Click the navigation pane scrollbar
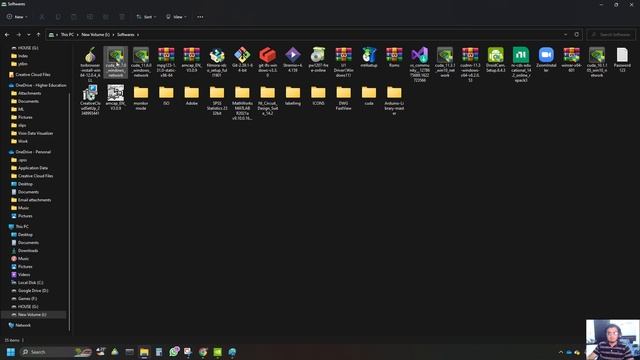The width and height of the screenshot is (640, 360). (x=69, y=211)
